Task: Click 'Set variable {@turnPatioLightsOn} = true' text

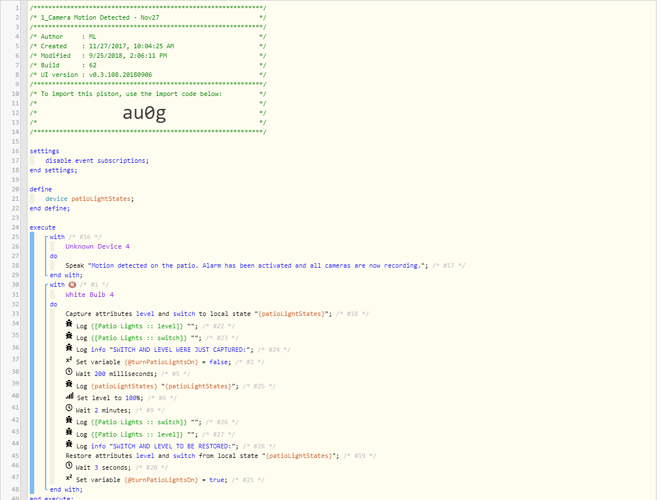Action: (152, 480)
